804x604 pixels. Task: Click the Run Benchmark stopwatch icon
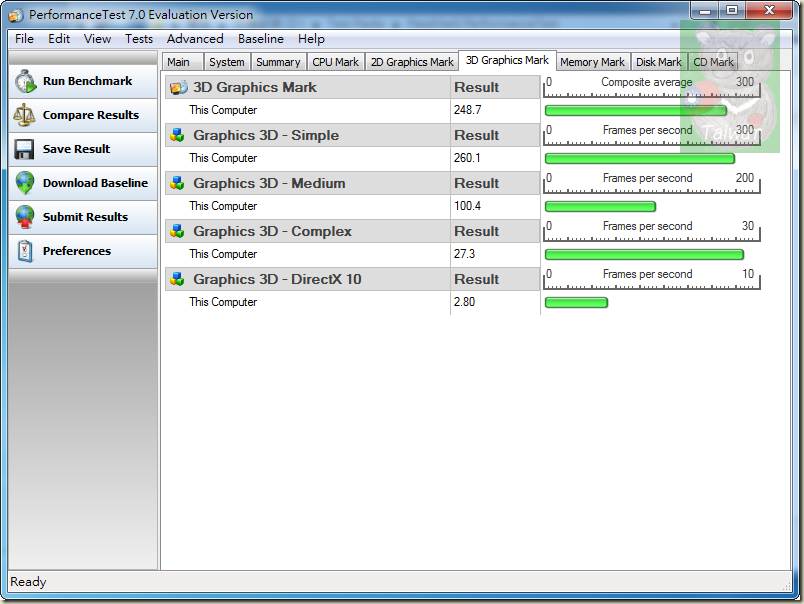[25, 82]
